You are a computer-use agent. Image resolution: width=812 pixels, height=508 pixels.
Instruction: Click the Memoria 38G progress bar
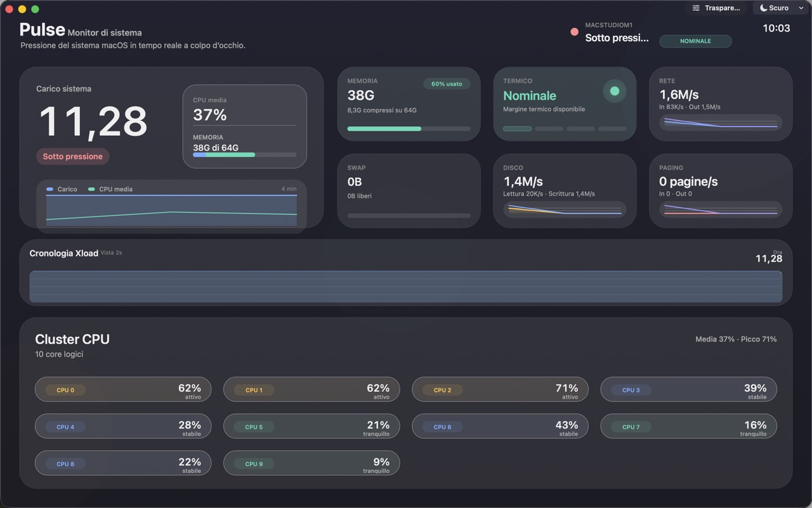409,129
